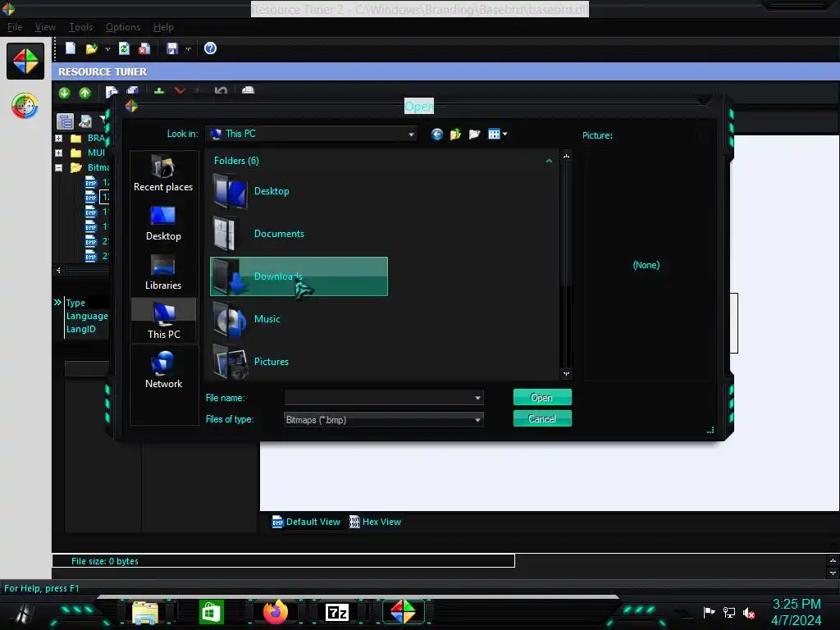Open the View Menu icon in dialog
The width and height of the screenshot is (840, 630).
(497, 134)
